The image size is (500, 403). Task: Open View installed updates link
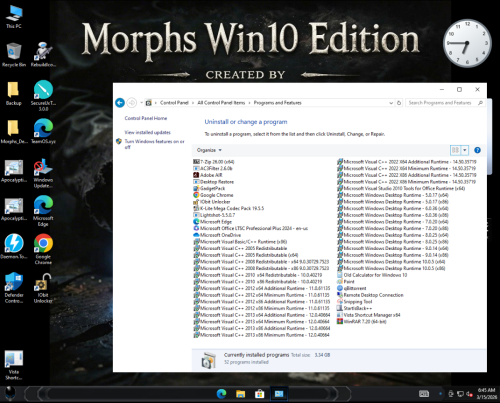coord(147,132)
